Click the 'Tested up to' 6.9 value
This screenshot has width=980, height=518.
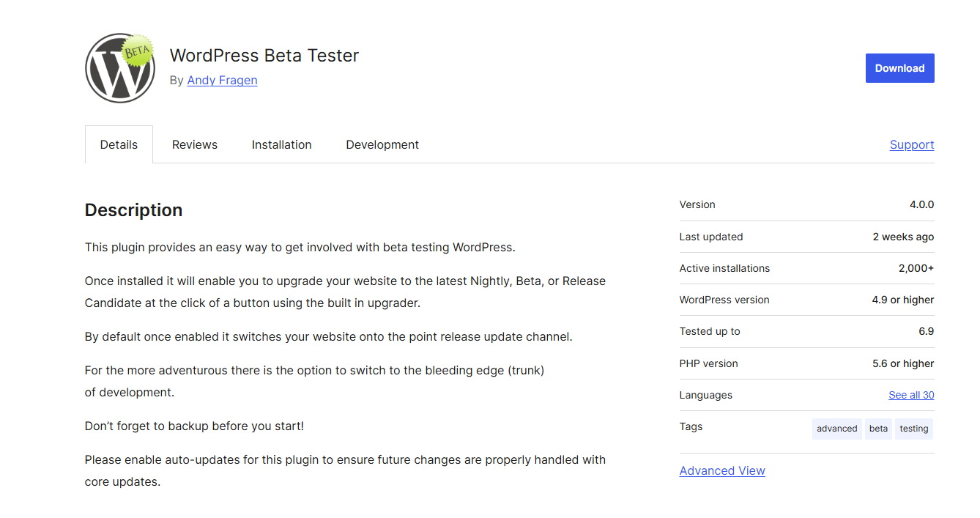point(927,331)
